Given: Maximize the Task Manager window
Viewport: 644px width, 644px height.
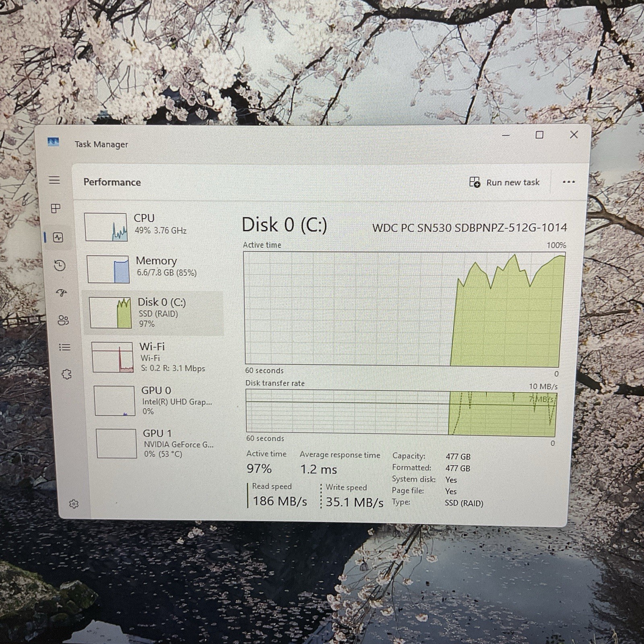Looking at the screenshot, I should [x=539, y=135].
